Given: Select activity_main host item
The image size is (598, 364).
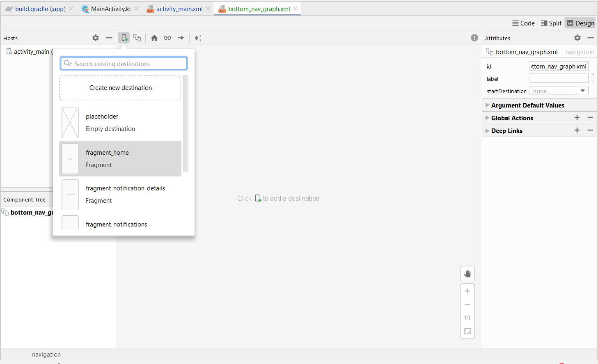Looking at the screenshot, I should click(29, 51).
